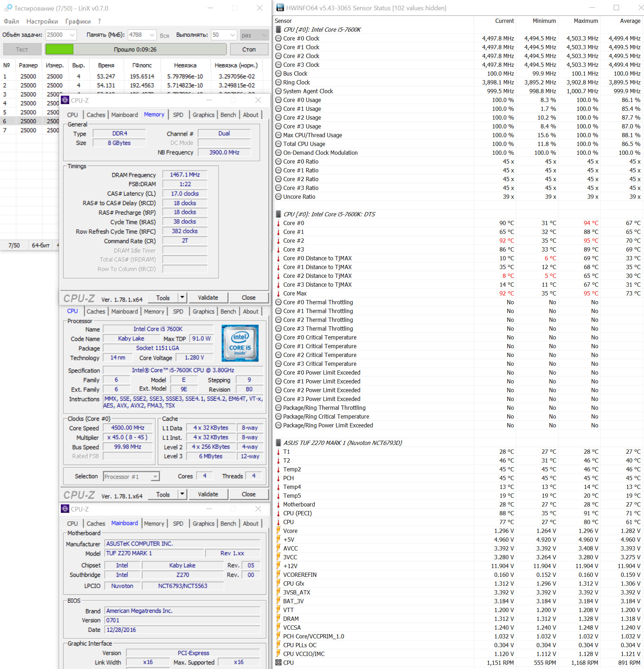Image resolution: width=644 pixels, height=669 pixels.
Task: Click the LinX app icon in title bar
Action: pyautogui.click(x=8, y=8)
